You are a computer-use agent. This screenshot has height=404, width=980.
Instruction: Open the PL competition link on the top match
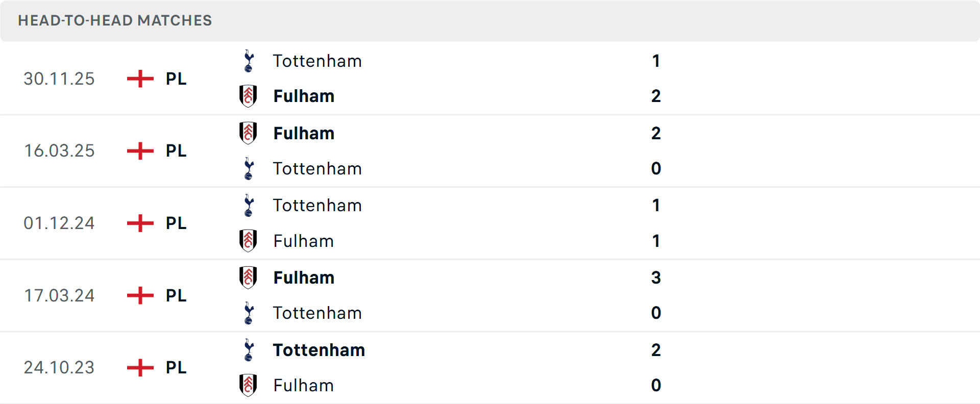coord(176,79)
